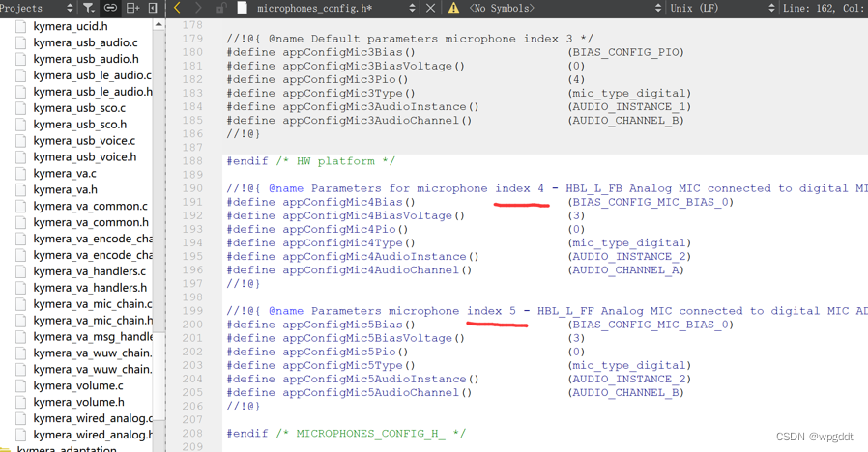Select kymera_va_common.h file
The height and width of the screenshot is (452, 868).
[x=91, y=222]
